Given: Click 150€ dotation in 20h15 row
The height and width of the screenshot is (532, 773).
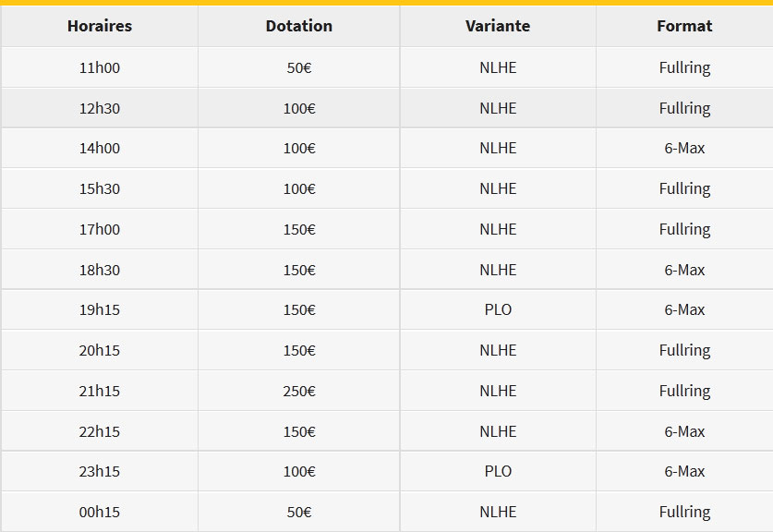Looking at the screenshot, I should pos(298,351).
